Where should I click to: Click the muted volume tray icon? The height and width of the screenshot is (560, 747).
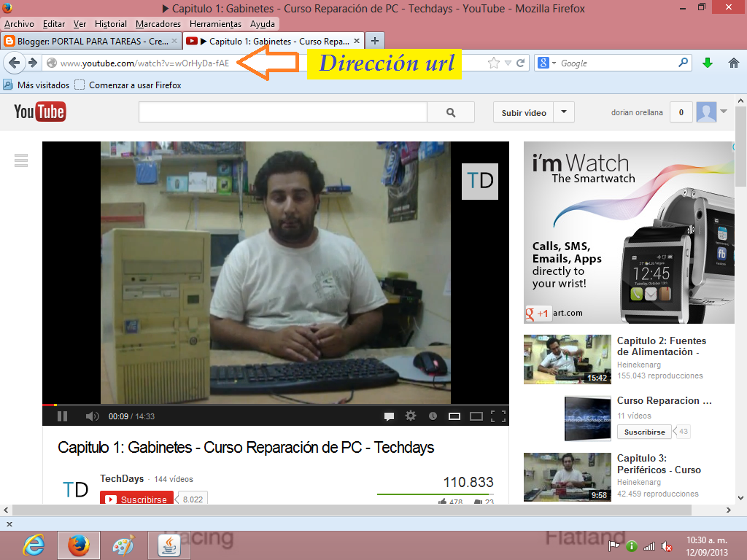click(x=667, y=547)
